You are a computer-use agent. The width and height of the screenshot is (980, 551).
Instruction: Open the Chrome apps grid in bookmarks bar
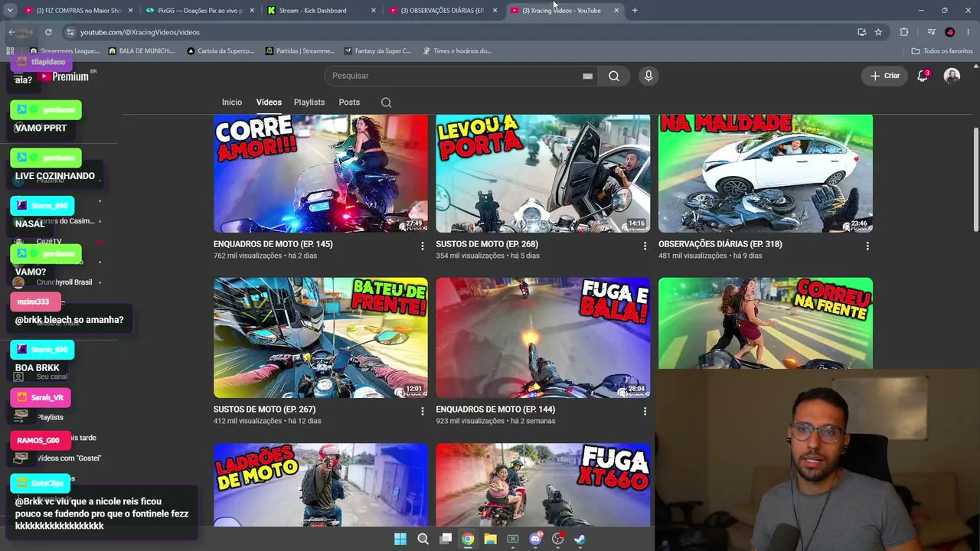pos(10,51)
